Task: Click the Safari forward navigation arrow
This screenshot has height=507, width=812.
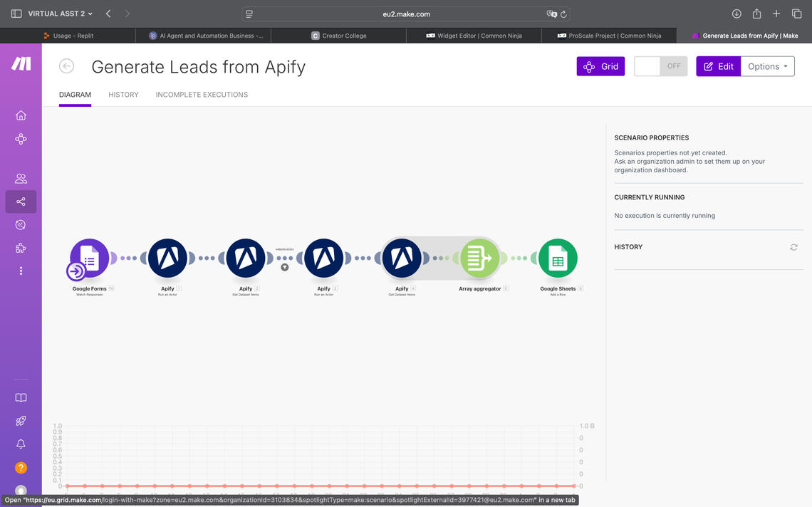Action: point(127,14)
